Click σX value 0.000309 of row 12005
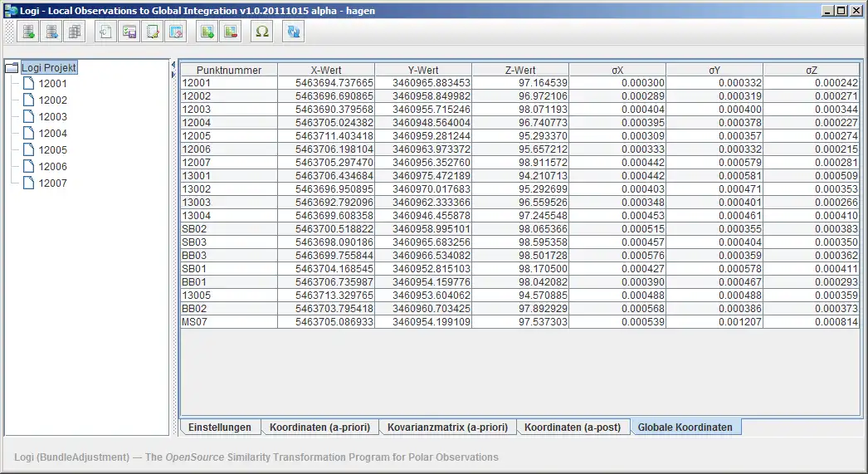The width and height of the screenshot is (868, 474). pyautogui.click(x=617, y=136)
